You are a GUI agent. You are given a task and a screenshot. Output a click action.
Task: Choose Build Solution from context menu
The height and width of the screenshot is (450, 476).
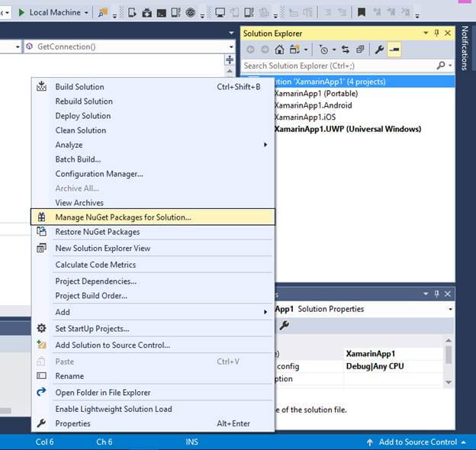(153, 87)
